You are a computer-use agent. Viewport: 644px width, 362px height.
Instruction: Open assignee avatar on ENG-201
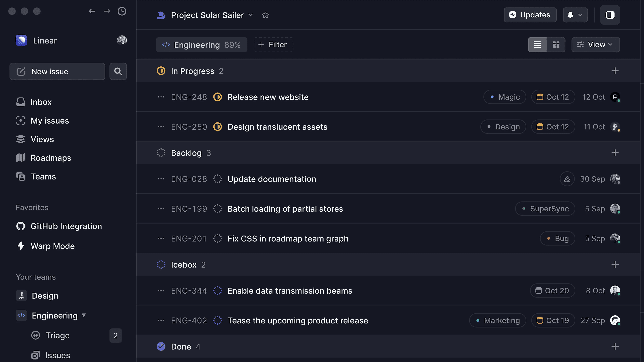[615, 239]
